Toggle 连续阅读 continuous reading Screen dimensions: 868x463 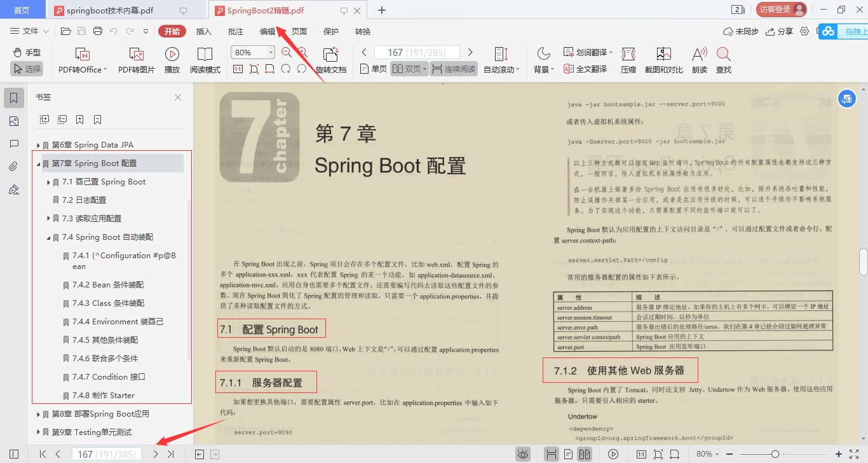[454, 69]
